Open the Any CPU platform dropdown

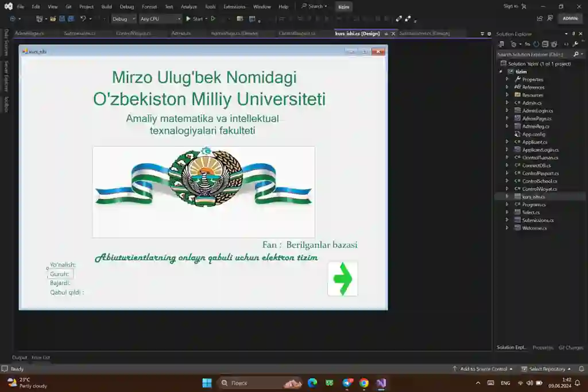click(159, 19)
